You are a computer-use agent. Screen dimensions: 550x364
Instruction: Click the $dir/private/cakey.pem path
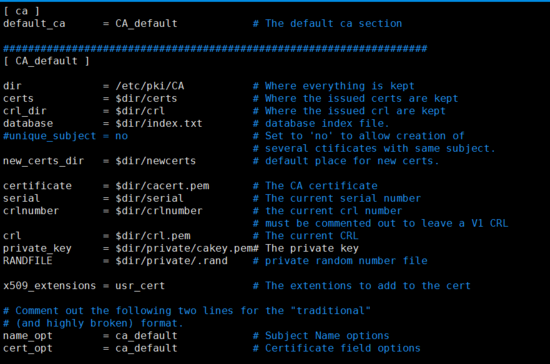click(x=184, y=248)
